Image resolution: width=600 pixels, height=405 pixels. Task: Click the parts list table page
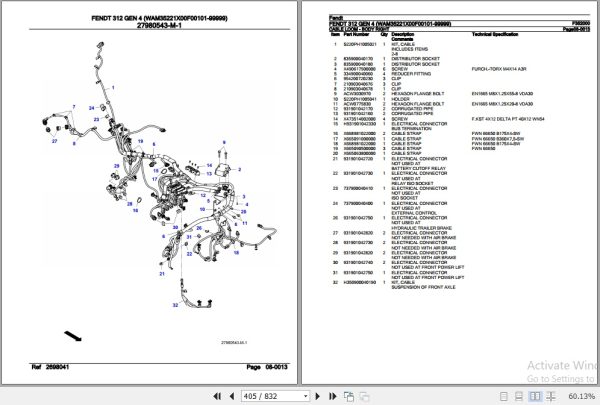[x=450, y=193]
